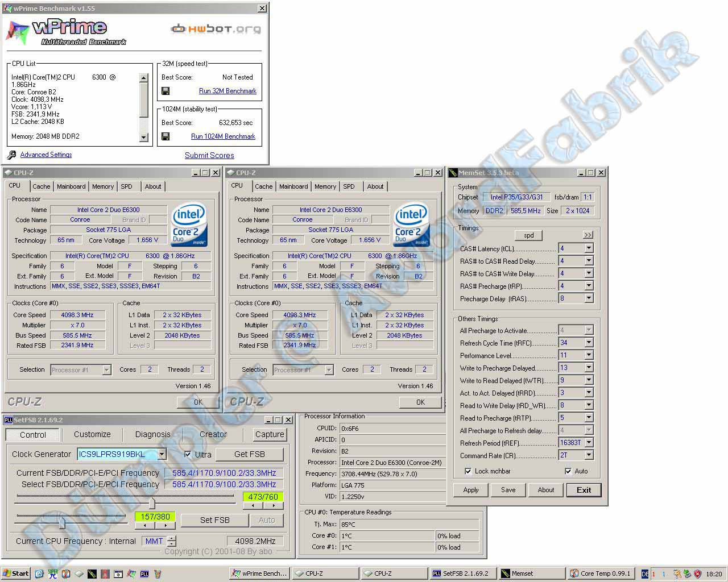Open the CAS# Latency (tCL) dropdown
This screenshot has height=582, width=728.
[589, 248]
